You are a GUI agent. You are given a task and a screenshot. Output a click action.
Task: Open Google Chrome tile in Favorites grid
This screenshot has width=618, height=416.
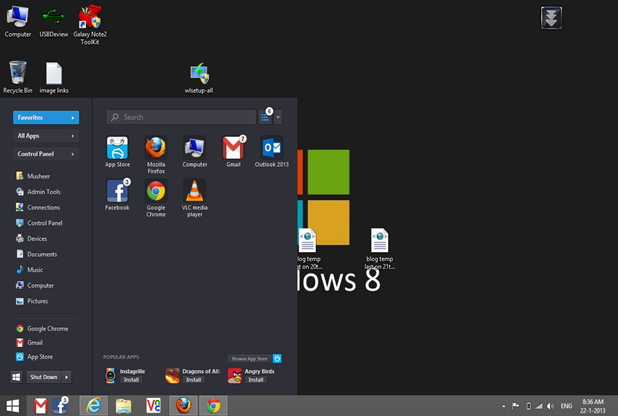tap(155, 191)
